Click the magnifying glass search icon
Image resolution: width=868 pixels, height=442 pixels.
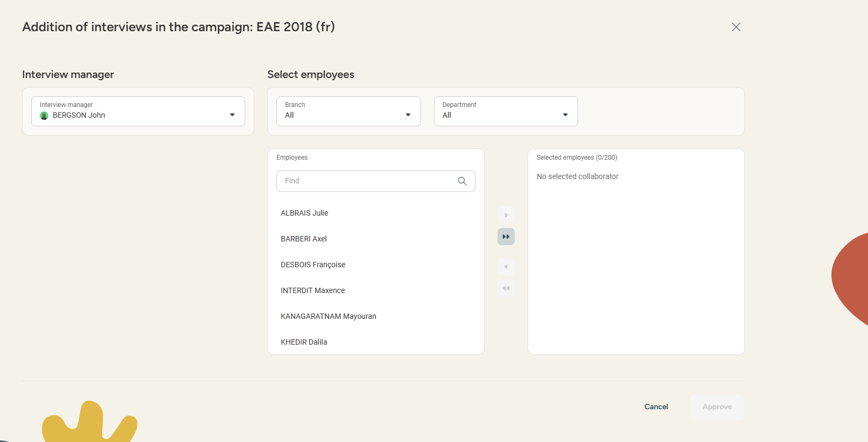click(463, 181)
